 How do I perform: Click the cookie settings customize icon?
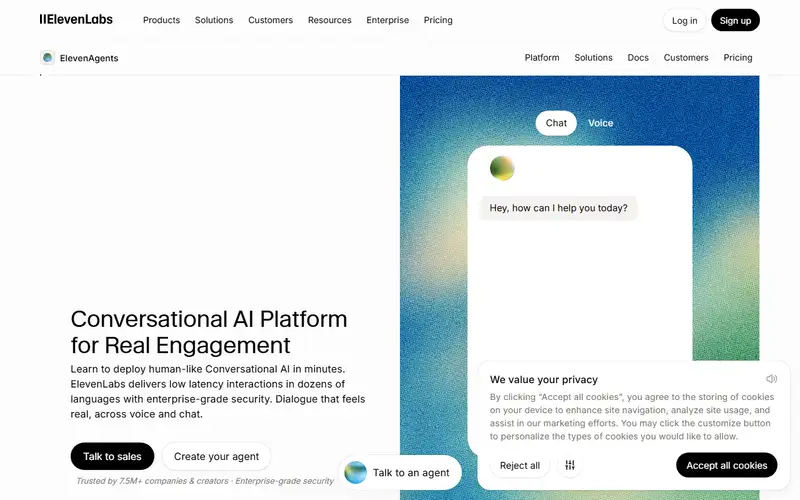(570, 465)
